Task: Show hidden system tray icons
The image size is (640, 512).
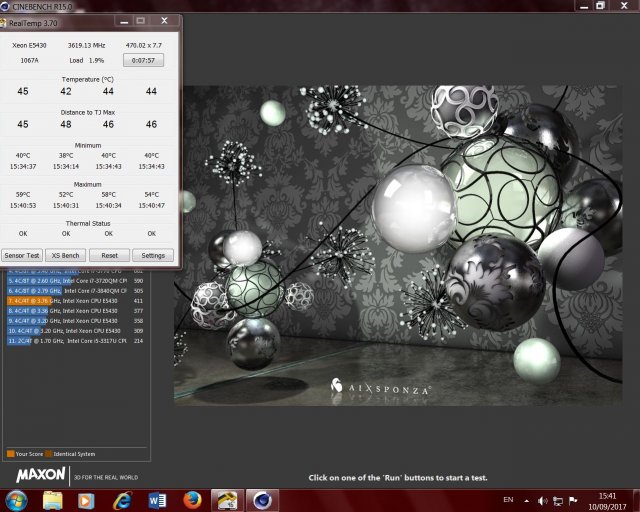Action: coord(528,499)
